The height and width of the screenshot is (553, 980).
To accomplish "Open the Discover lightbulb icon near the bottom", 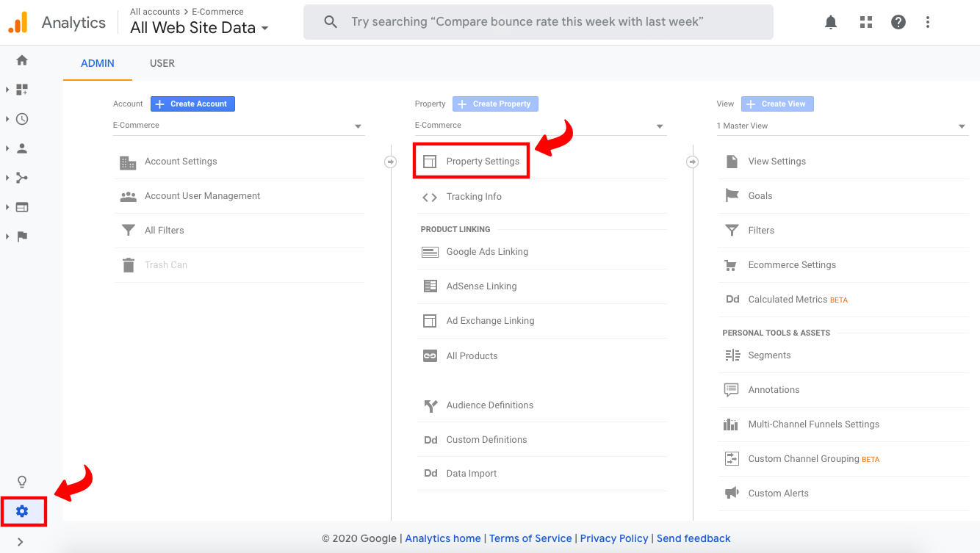I will point(21,481).
